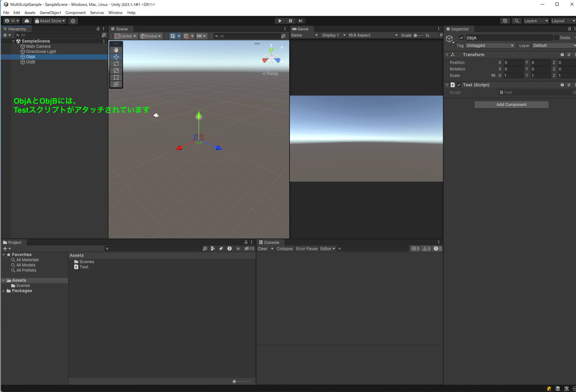576x392 pixels.
Task: Toggle Collapse in Console
Action: (x=285, y=249)
